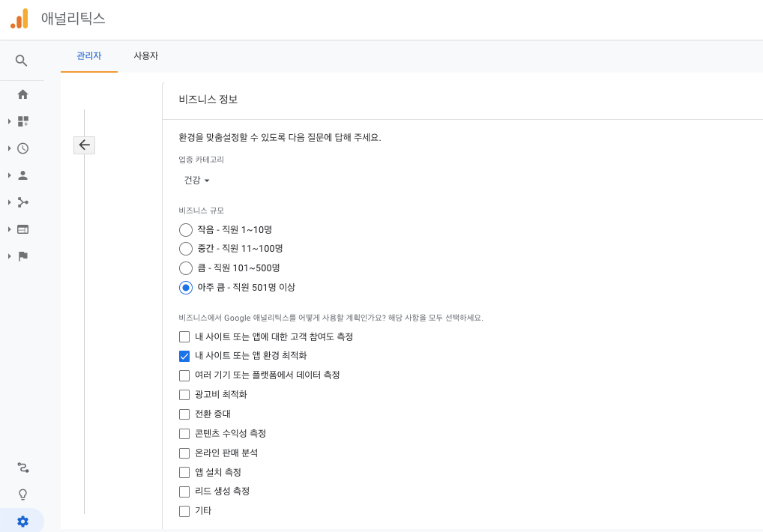Uncheck 내 사이트 또는 앱 환경 최적화
This screenshot has width=763, height=532.
[x=184, y=356]
